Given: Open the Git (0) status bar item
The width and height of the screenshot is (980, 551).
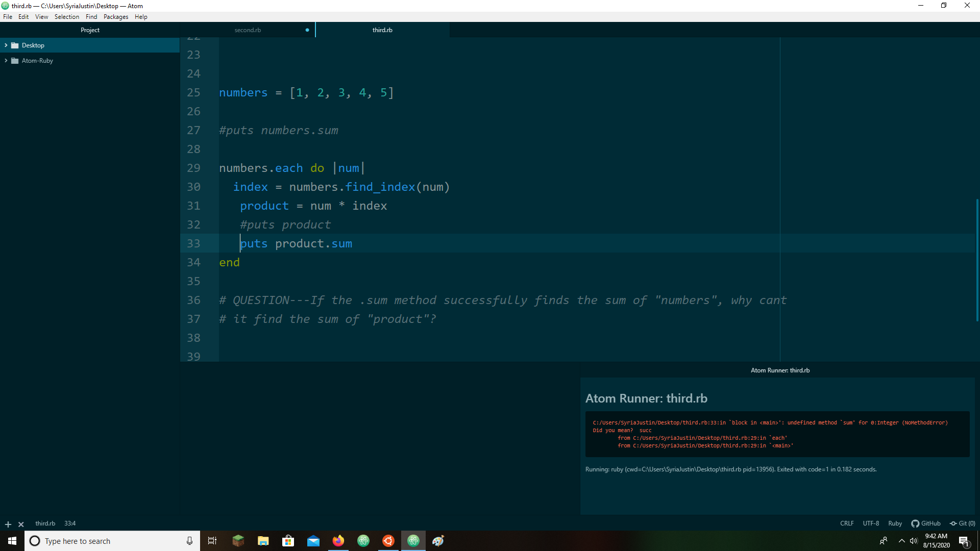Looking at the screenshot, I should (962, 523).
